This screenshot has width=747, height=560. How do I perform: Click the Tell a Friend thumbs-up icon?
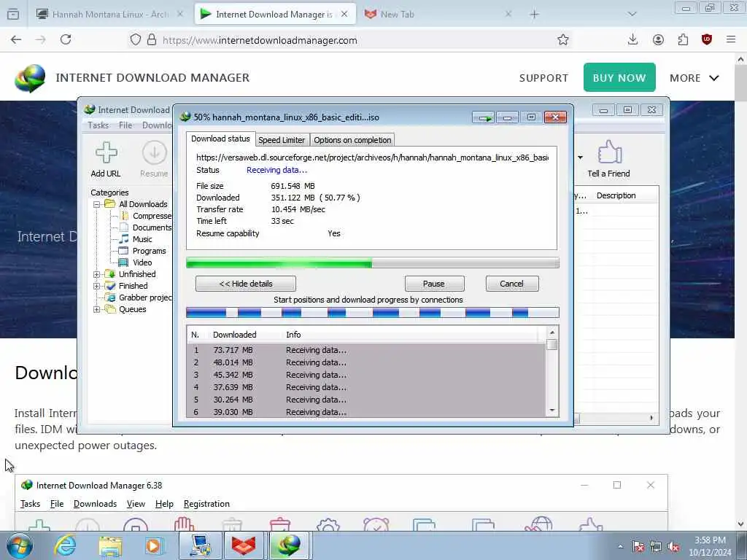click(609, 152)
